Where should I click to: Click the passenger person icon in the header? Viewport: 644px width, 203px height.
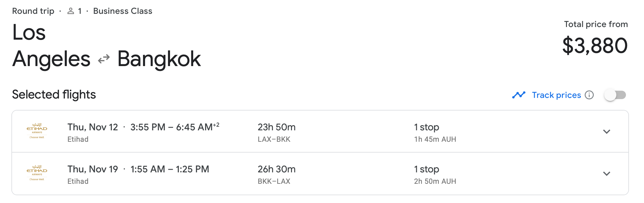coord(70,11)
